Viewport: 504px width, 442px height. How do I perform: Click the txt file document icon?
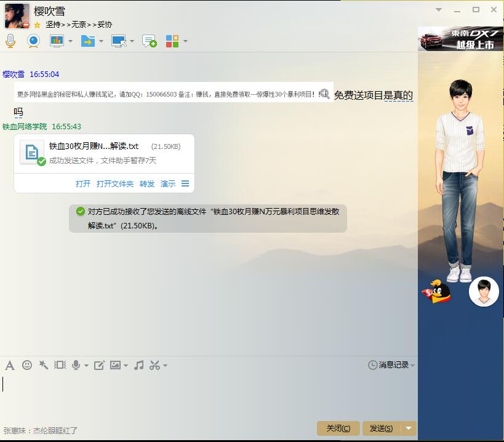point(32,153)
